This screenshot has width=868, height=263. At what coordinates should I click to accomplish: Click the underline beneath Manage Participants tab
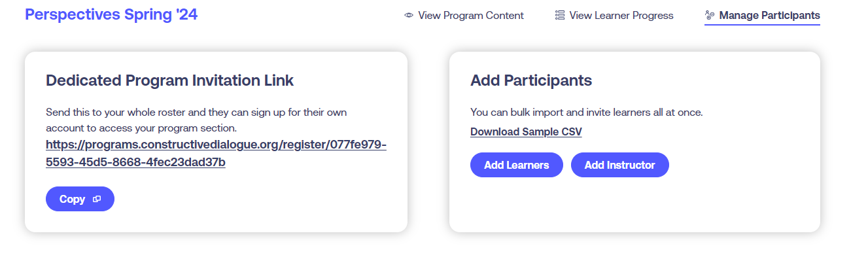pyautogui.click(x=762, y=25)
